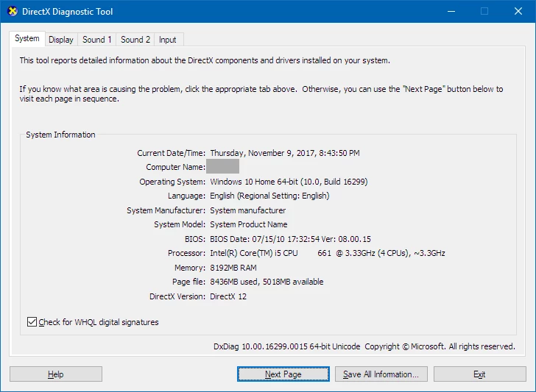Click the 'DirectX Version:' label
Viewport: 536px width, 392px height.
pyautogui.click(x=177, y=296)
